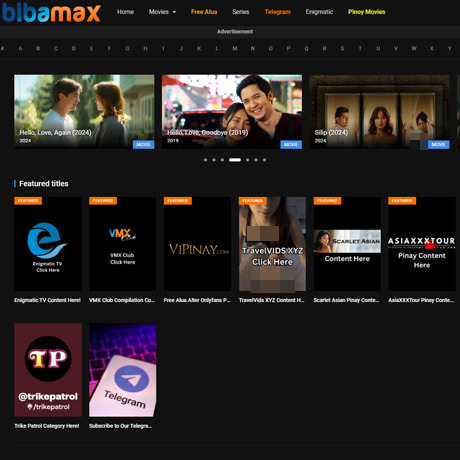Filter titles by letter S
This screenshot has height=460, width=460.
click(342, 49)
